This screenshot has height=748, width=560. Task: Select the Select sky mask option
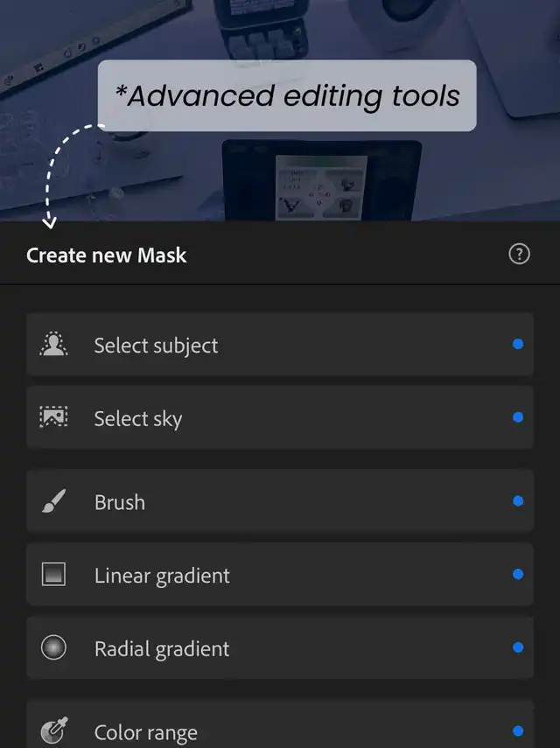(x=138, y=418)
